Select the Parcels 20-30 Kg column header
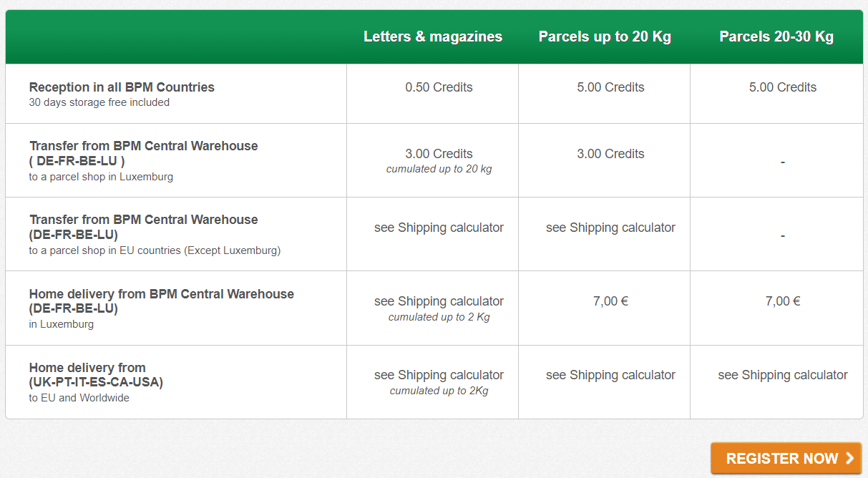868x478 pixels. coord(776,36)
